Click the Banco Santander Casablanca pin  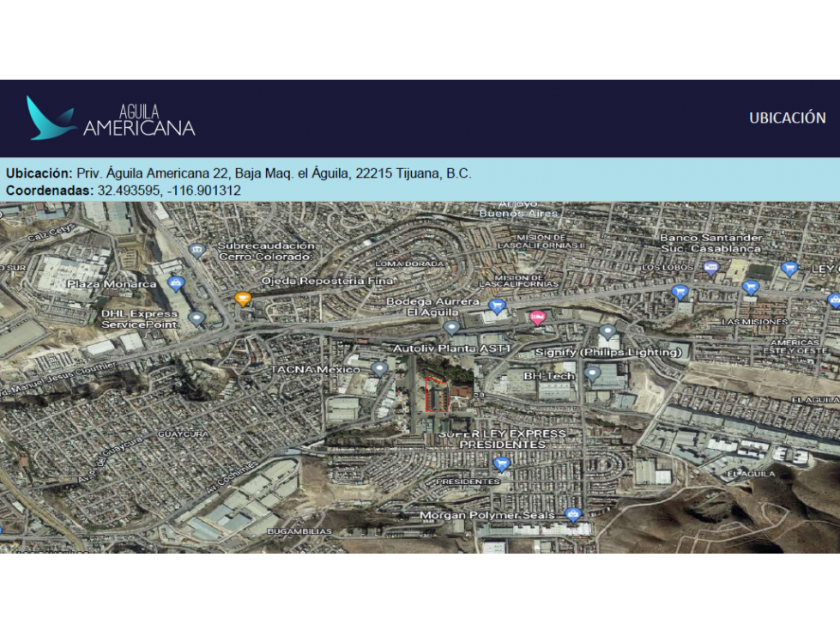pos(711,269)
